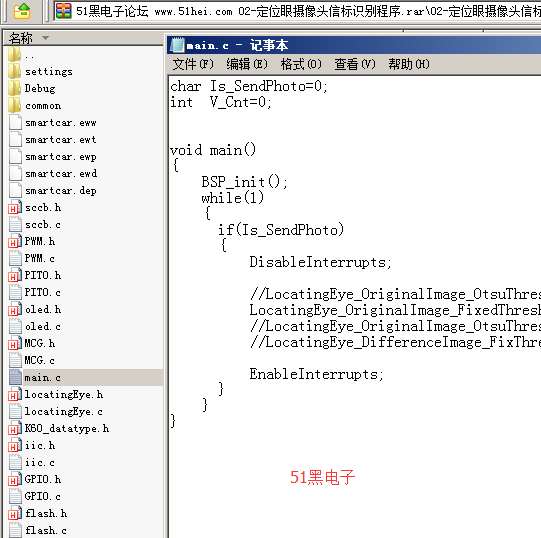Click the up-one-level folder icon in WinRAR
The width and height of the screenshot is (541, 538).
[x=22, y=11]
